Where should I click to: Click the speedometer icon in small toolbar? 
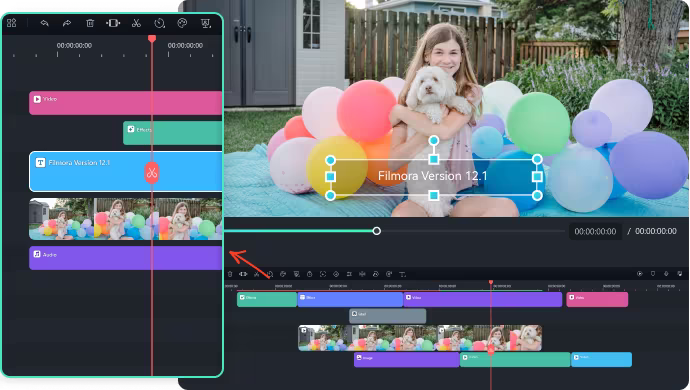click(376, 274)
